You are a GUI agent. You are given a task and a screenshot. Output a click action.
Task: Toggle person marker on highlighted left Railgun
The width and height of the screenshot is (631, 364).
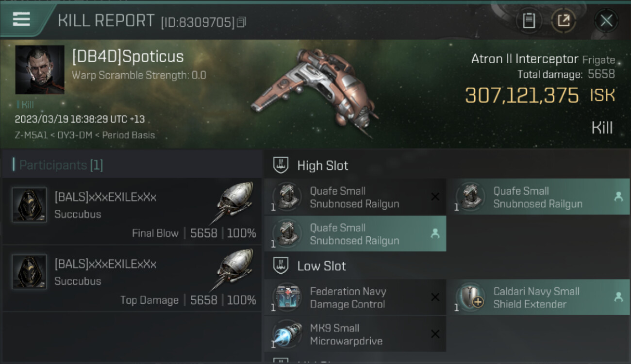coord(435,233)
